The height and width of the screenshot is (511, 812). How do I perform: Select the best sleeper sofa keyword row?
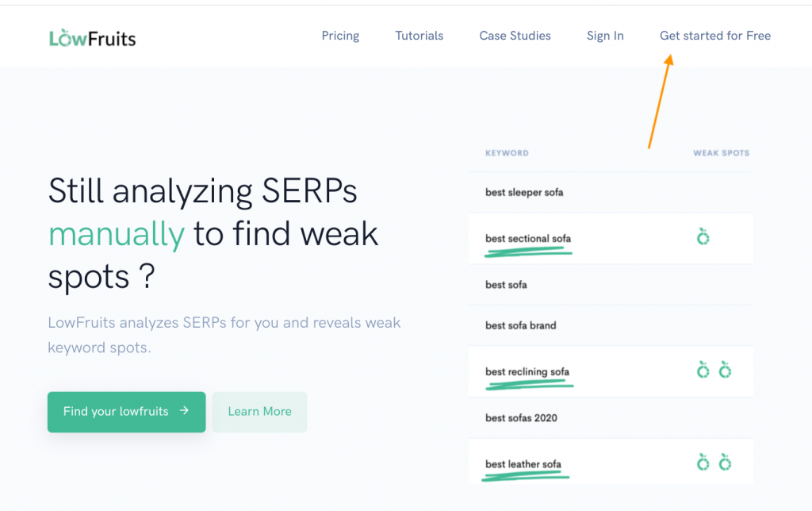(x=611, y=192)
